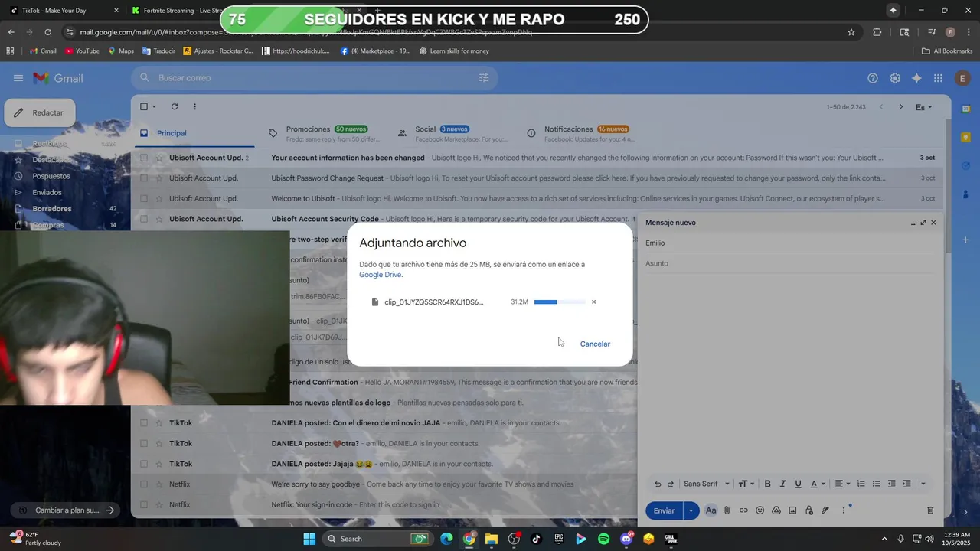Toggle italic formatting
Image resolution: width=980 pixels, height=551 pixels.
pos(782,484)
